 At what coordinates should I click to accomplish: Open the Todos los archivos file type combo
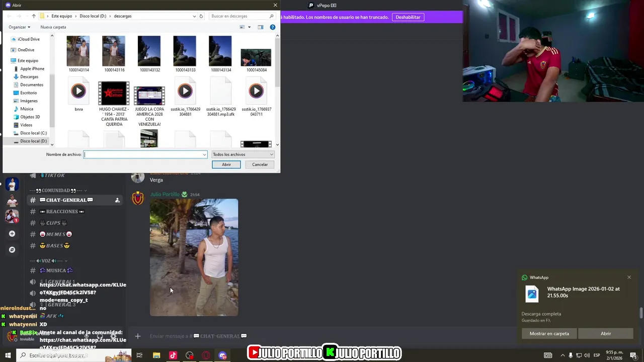point(243,154)
